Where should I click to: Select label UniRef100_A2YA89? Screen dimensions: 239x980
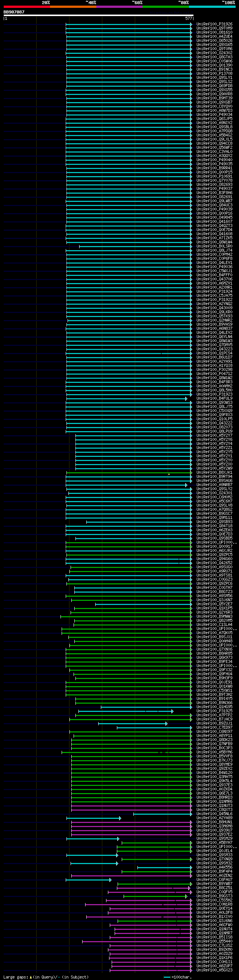(x=214, y=818)
